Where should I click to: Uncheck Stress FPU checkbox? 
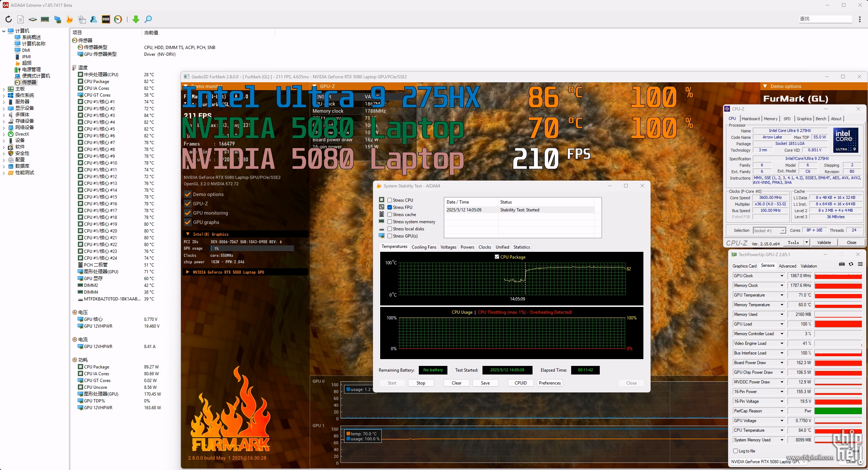pos(390,207)
